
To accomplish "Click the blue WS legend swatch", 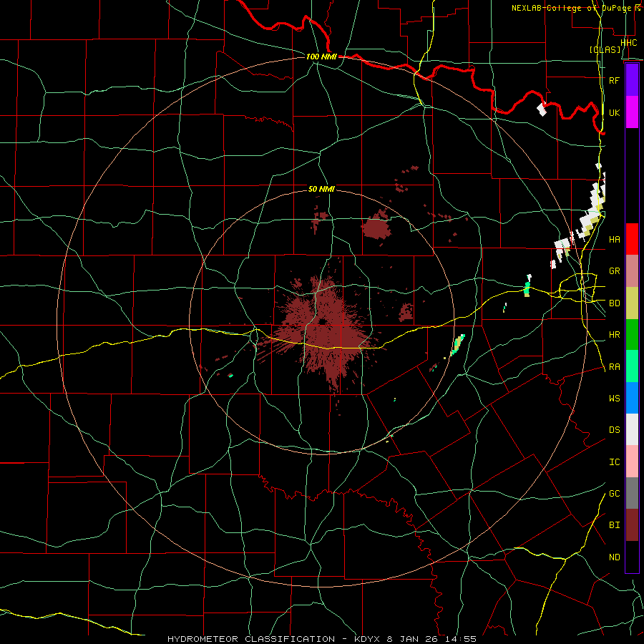I will coord(632,398).
